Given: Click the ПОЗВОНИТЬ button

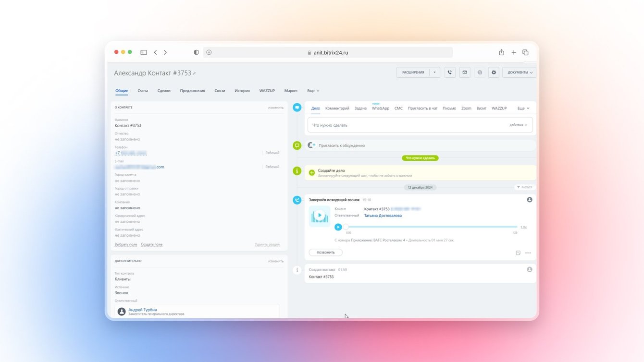Looking at the screenshot, I should [325, 253].
